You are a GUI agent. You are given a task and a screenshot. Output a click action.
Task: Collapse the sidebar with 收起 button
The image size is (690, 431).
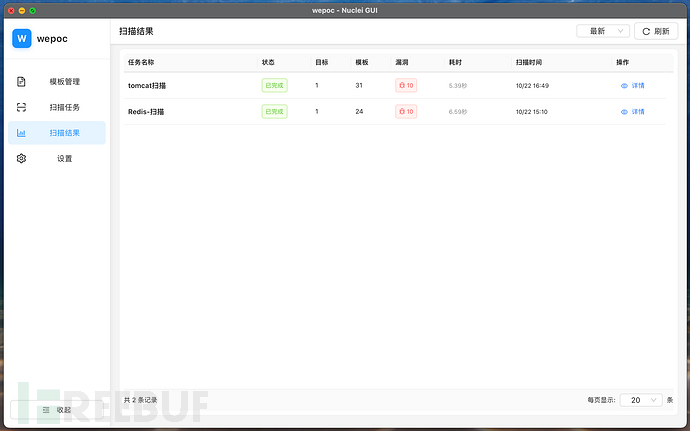(57, 410)
